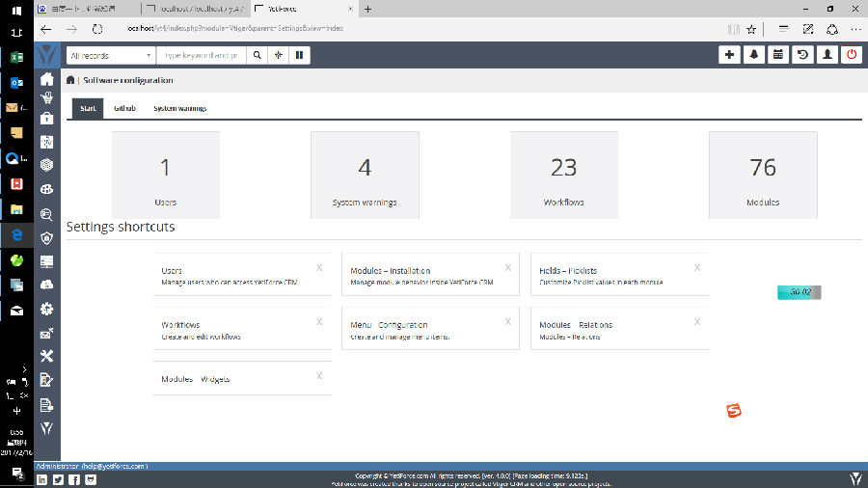Switch to the Github tab
Viewport: 868px width, 488px height.
124,108
